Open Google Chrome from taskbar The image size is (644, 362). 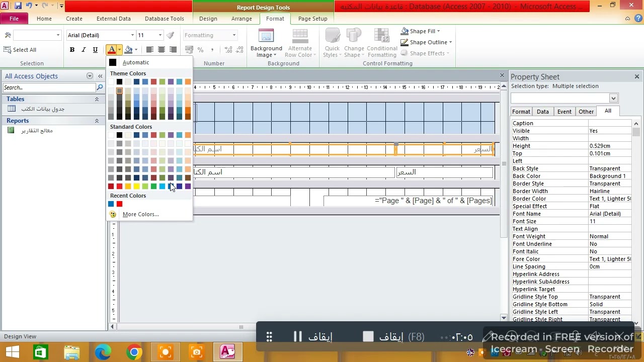[134, 352]
